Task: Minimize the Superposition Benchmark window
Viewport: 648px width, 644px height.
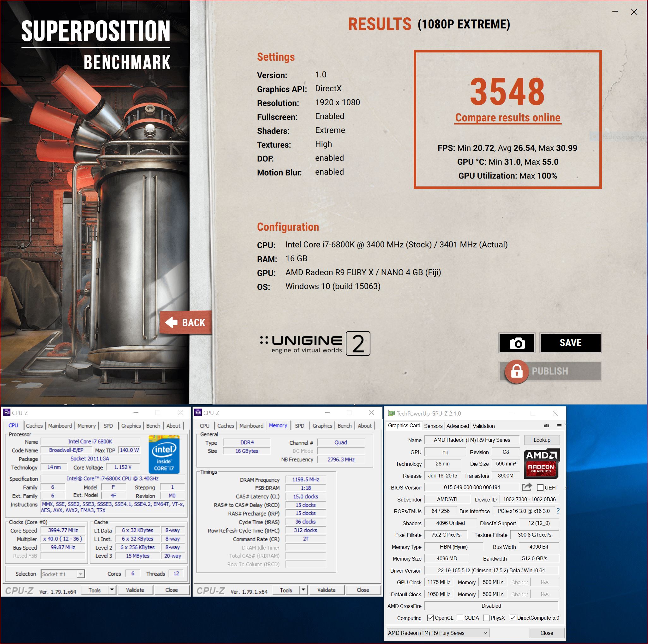Action: click(615, 11)
